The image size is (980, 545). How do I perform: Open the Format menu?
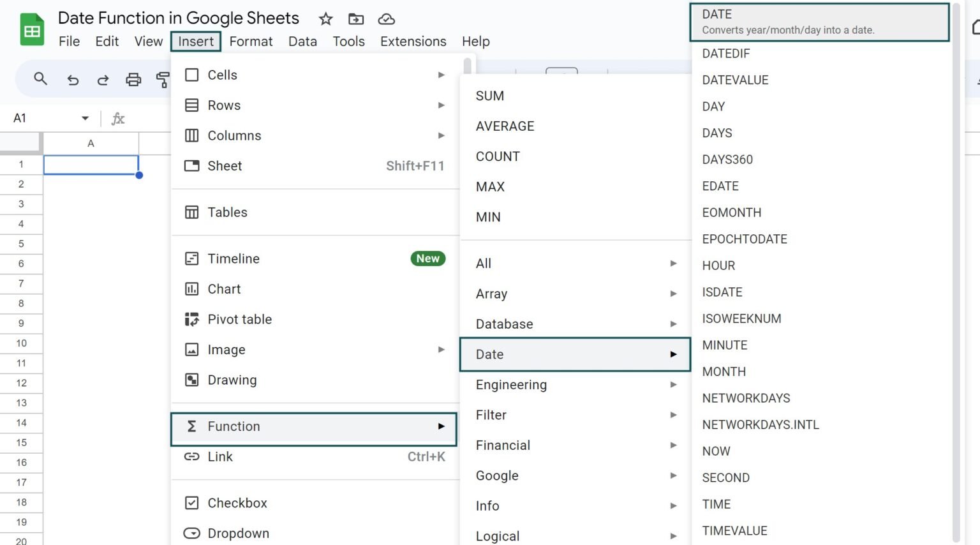coord(251,41)
